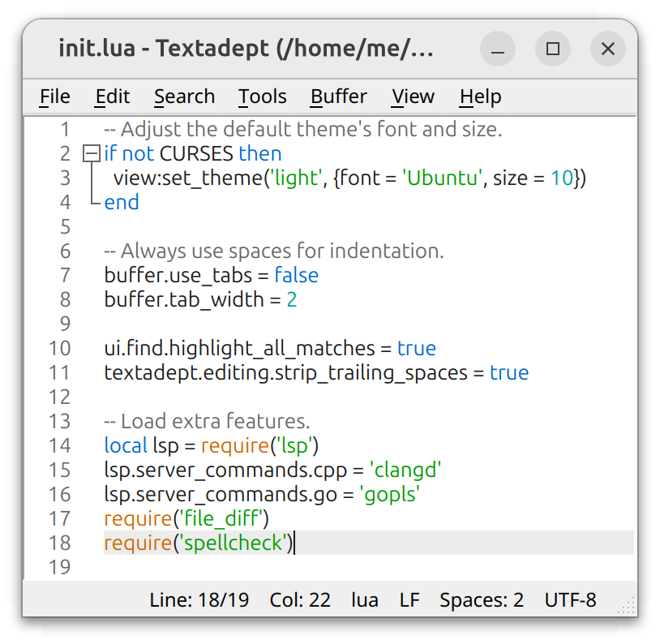Click the UTF-8 encoding indicator
Viewport: 660px width, 644px height.
(570, 599)
